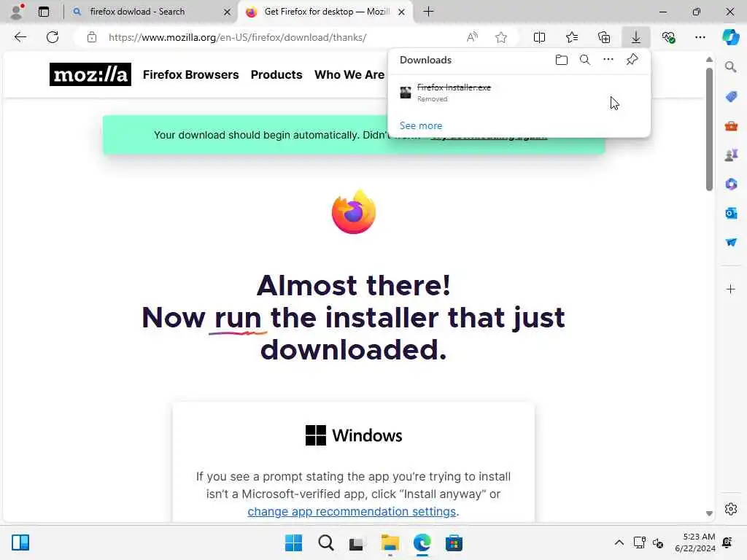Viewport: 747px width, 560px height.
Task: Open sidebar Games chess icon
Action: 731,155
